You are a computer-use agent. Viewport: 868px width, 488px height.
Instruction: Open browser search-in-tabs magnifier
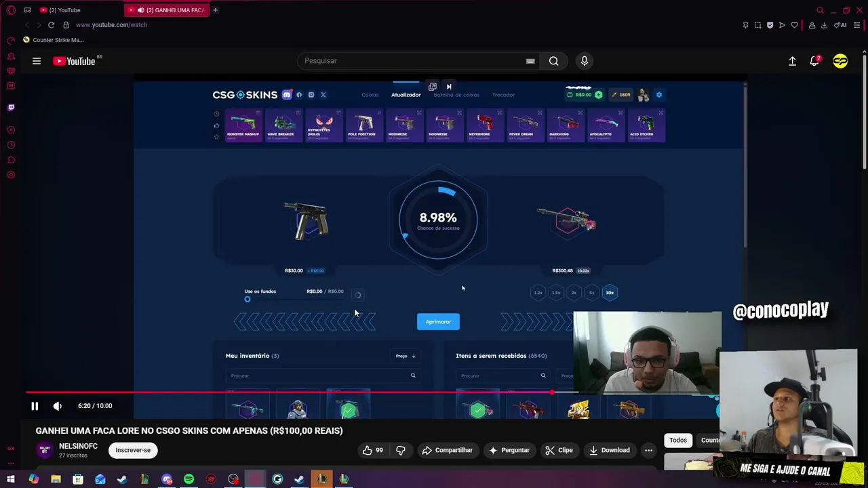coord(820,10)
